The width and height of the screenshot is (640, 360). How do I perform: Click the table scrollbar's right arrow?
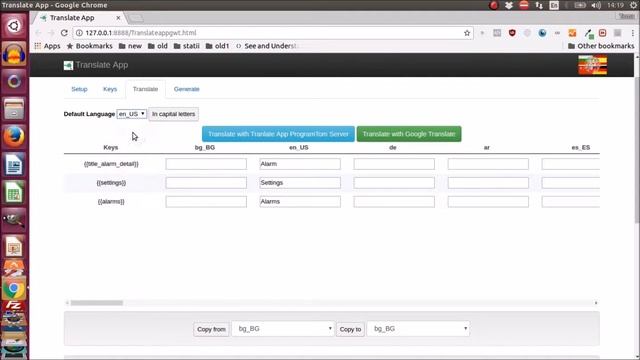click(596, 303)
